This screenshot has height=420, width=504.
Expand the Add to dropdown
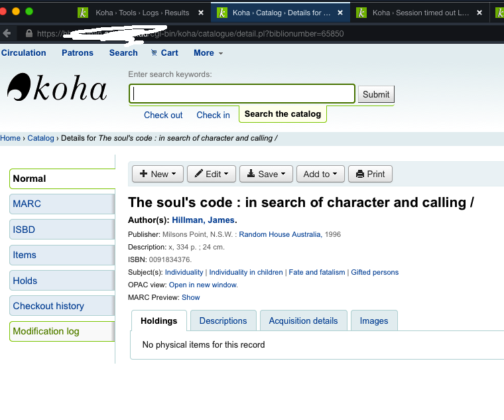[320, 174]
